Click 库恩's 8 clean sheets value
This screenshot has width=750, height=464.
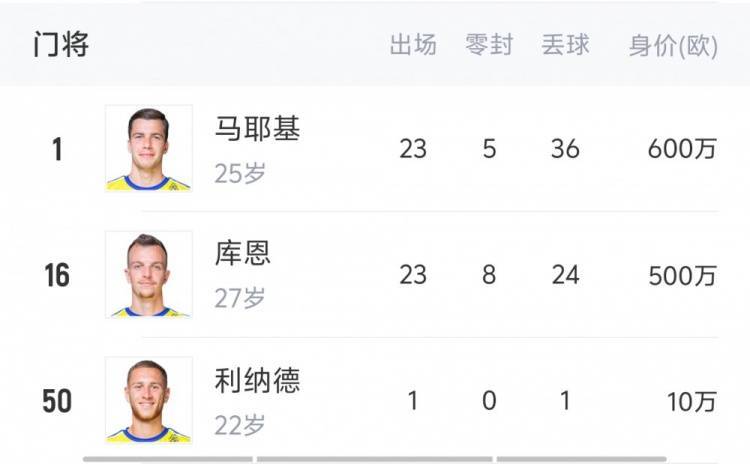point(489,275)
